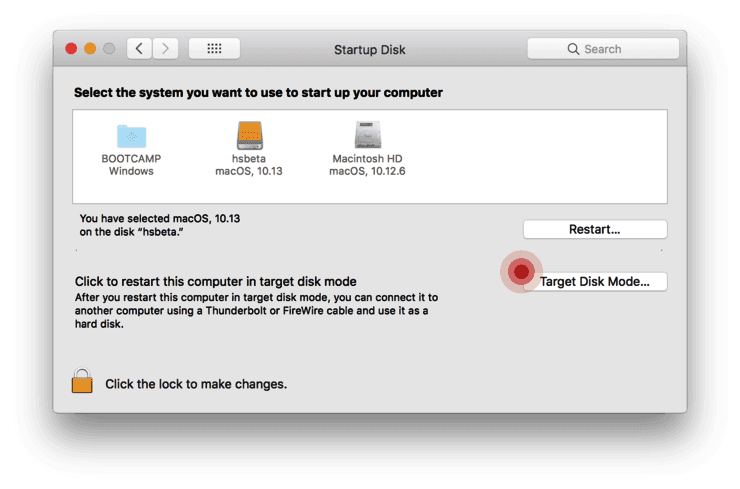This screenshot has width=740, height=489.
Task: Select the hsbeta orange drive icon
Action: tap(250, 135)
